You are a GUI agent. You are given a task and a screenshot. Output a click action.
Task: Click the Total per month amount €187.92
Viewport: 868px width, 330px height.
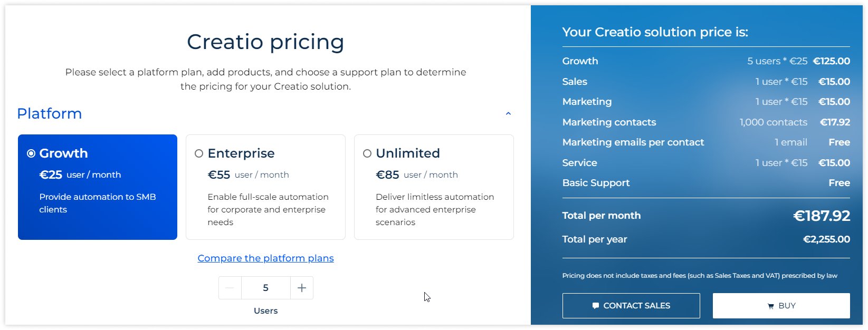(x=821, y=216)
